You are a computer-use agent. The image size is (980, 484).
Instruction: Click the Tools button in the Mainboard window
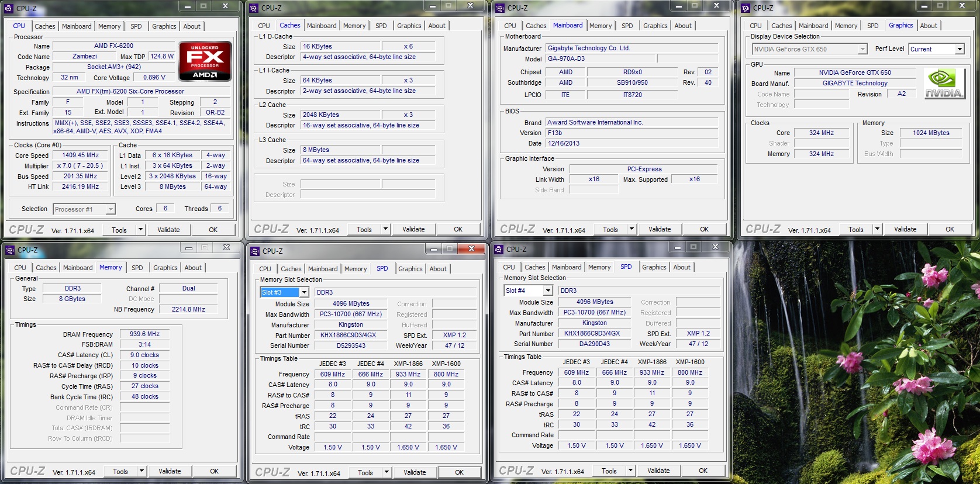(610, 229)
